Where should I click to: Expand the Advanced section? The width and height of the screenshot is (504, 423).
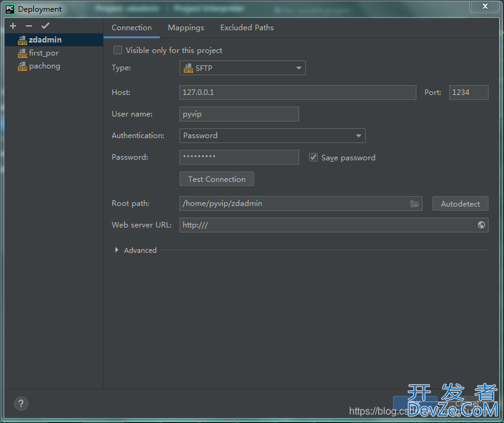point(117,250)
